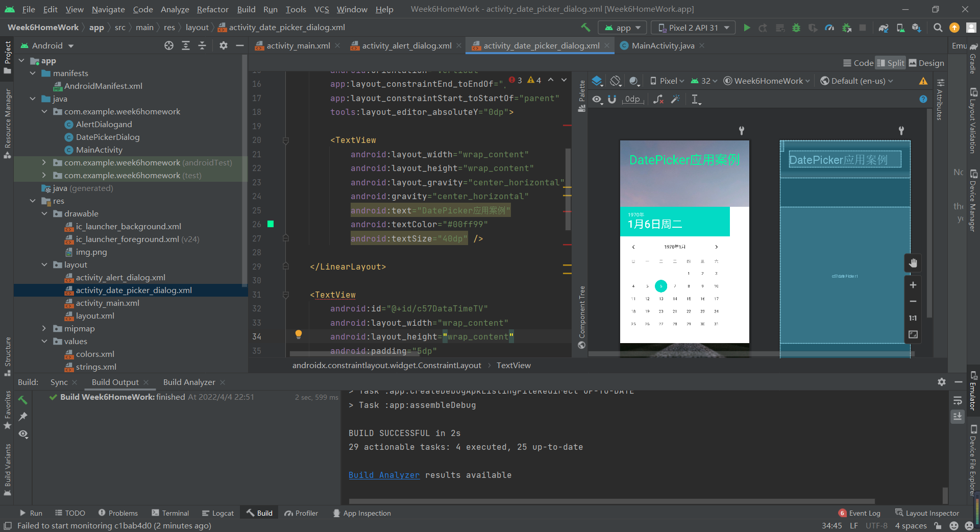Viewport: 980px width, 532px height.
Task: Toggle the Build panel view eye icon
Action: 23,434
